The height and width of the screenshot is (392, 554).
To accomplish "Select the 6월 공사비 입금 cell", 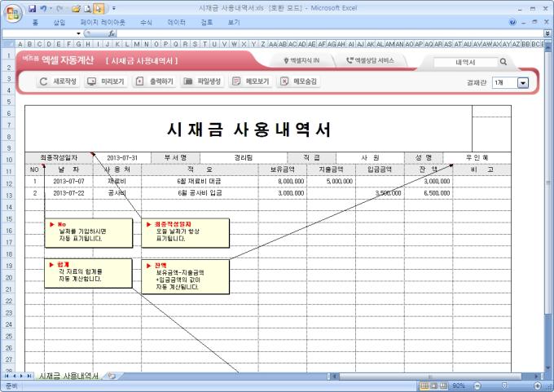I will pos(200,193).
